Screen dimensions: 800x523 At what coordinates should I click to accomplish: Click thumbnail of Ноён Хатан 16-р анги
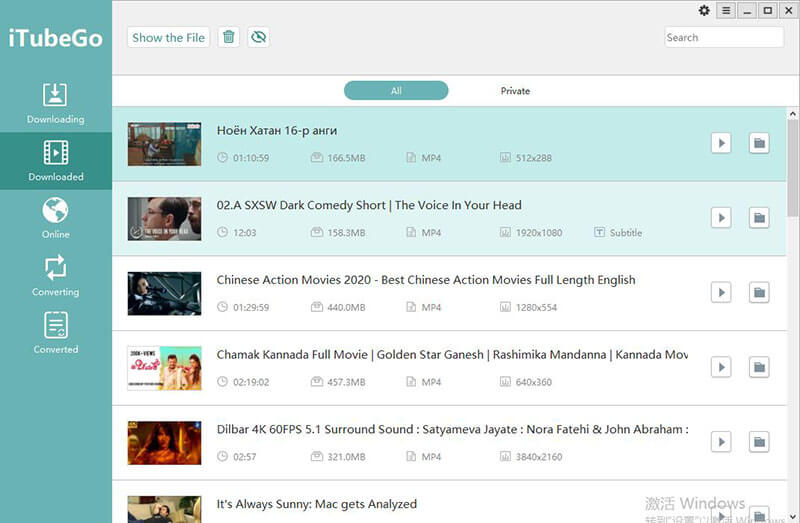click(x=164, y=144)
